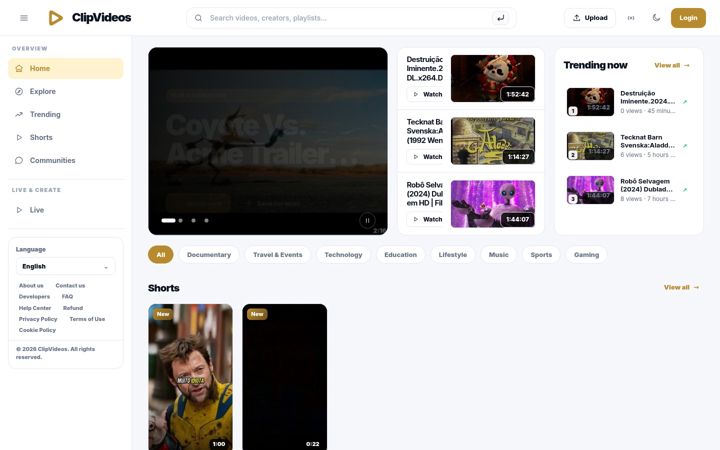Open Communities in the sidebar
The height and width of the screenshot is (450, 720).
(66, 160)
